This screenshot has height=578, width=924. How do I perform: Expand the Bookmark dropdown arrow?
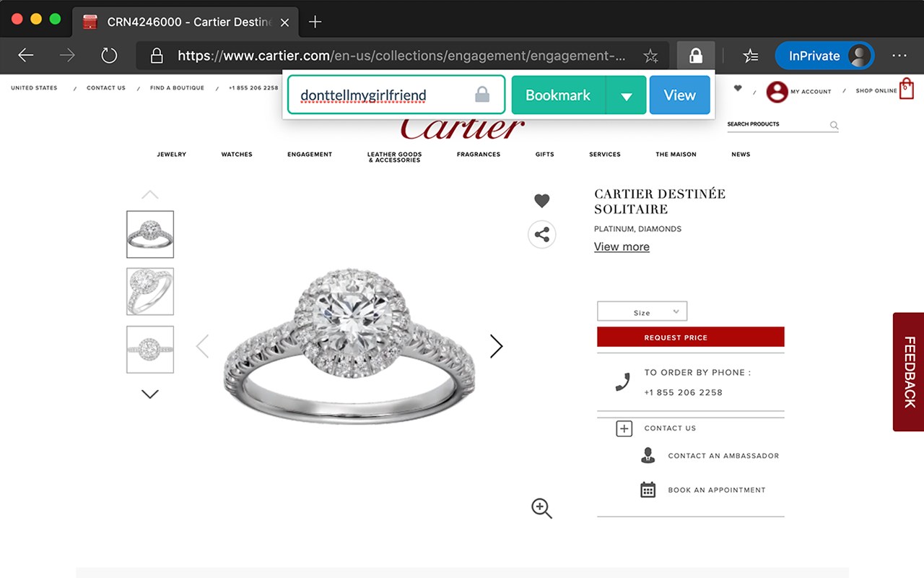tap(626, 95)
